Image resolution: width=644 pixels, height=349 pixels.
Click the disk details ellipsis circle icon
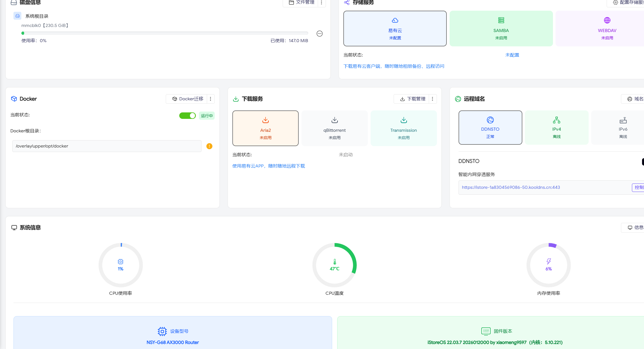pos(319,34)
